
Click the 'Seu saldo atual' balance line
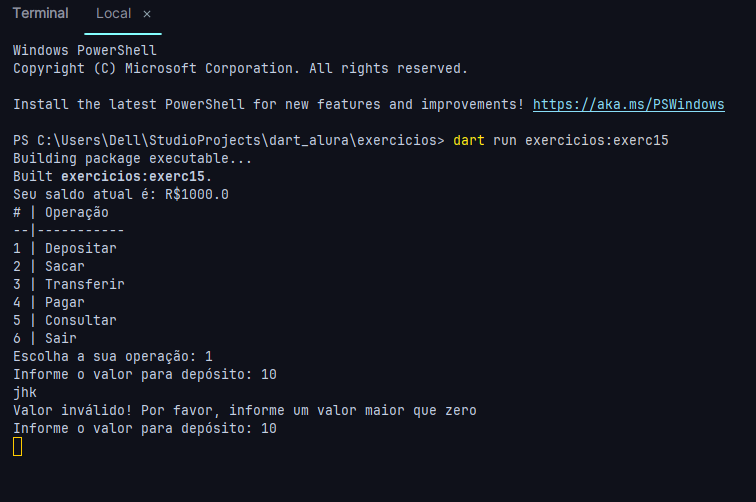(120, 194)
